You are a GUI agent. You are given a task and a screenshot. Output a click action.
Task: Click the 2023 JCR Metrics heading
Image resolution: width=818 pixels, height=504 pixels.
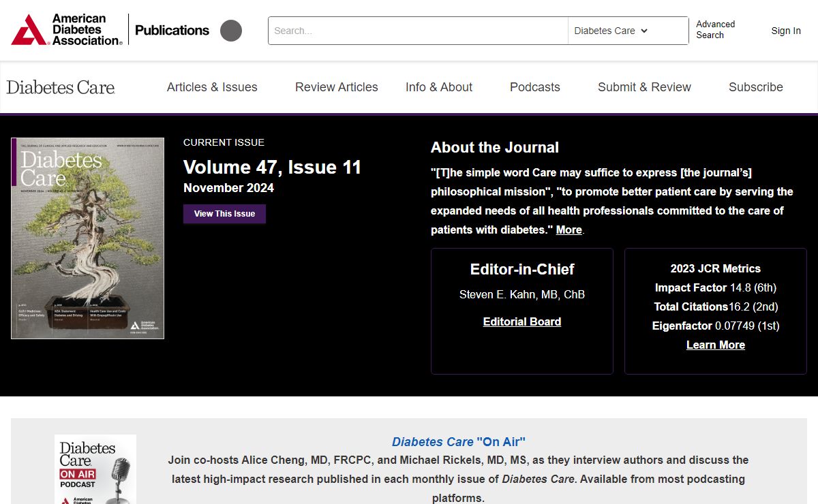pyautogui.click(x=716, y=268)
